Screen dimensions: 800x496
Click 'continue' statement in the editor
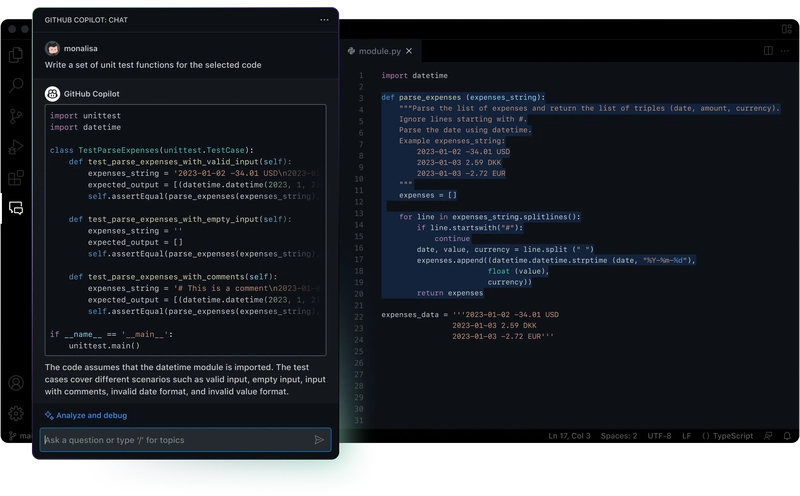(x=452, y=239)
